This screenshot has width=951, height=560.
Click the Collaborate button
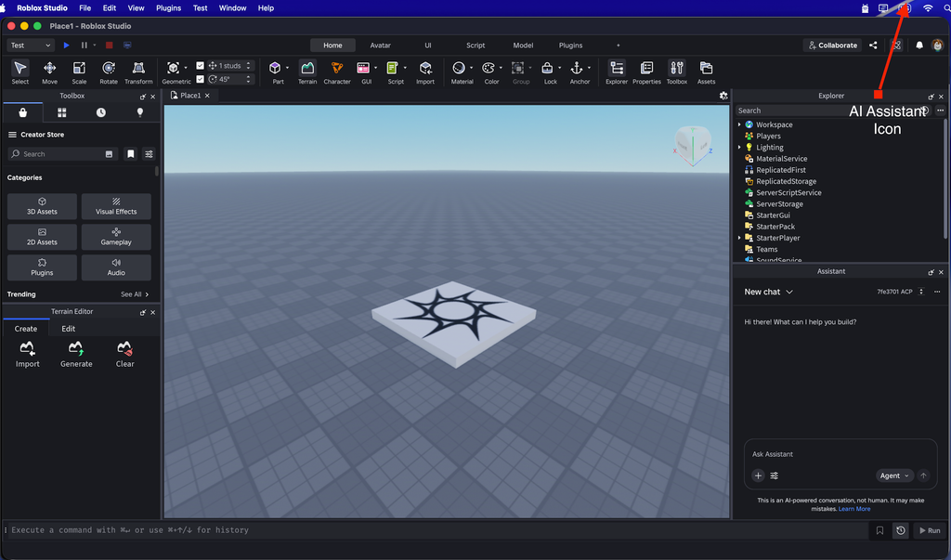pos(832,46)
